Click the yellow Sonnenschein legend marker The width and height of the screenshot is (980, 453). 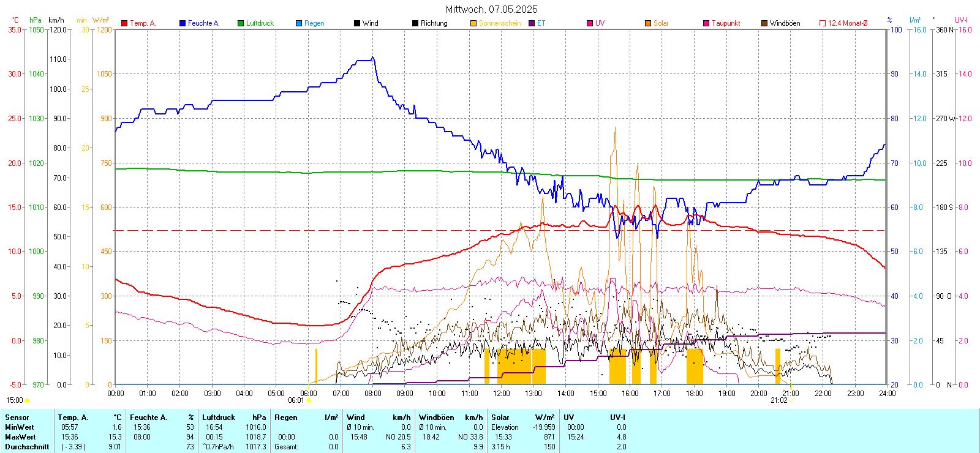click(x=473, y=23)
